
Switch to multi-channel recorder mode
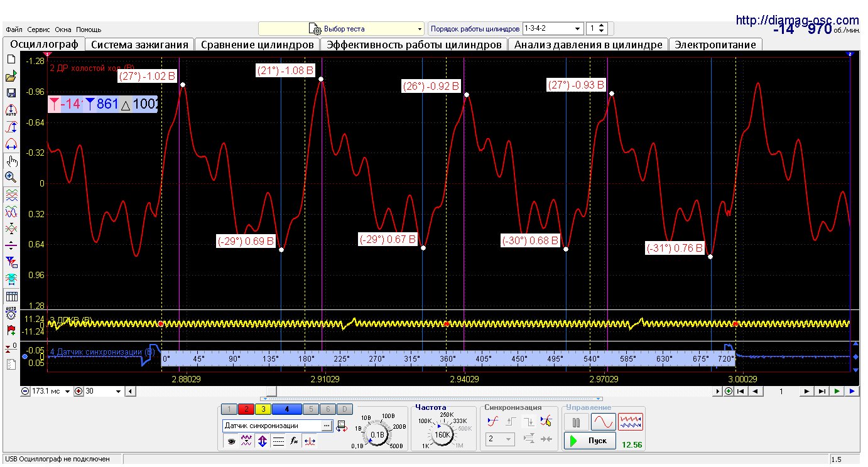[631, 422]
